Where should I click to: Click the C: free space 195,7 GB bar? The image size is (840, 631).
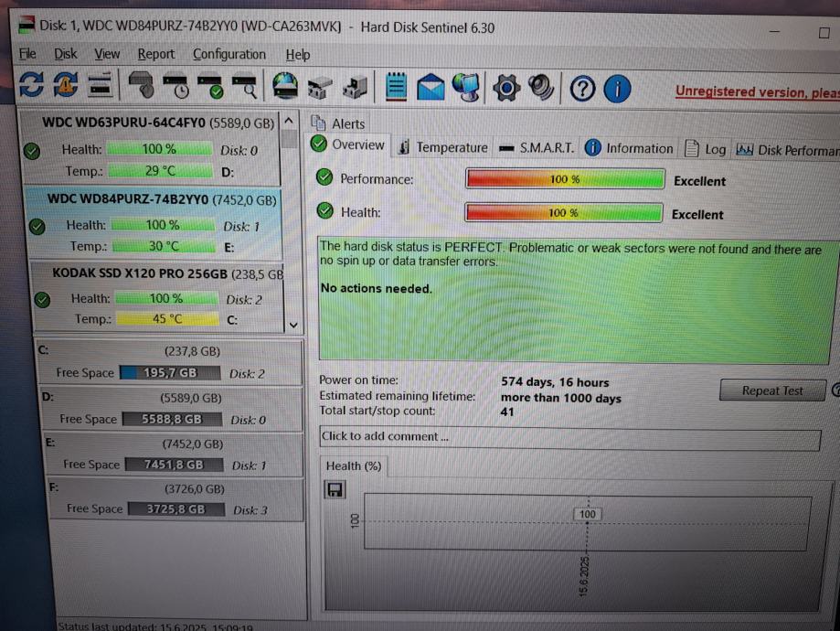click(x=170, y=372)
